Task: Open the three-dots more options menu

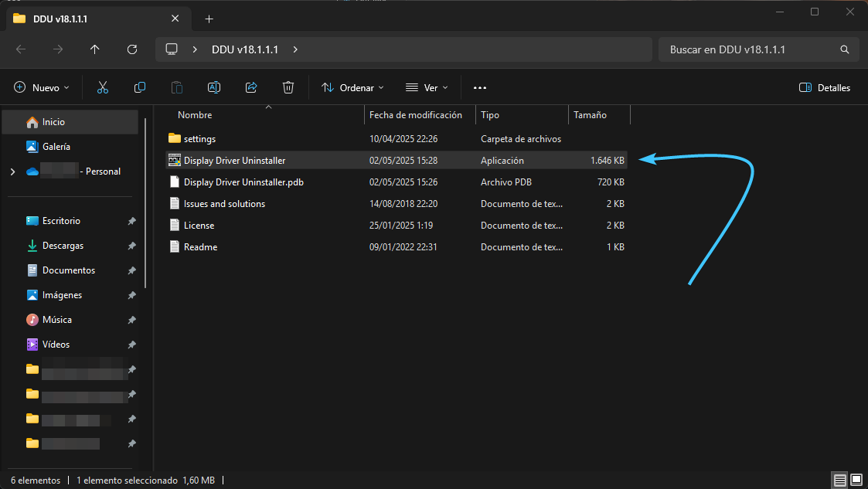Action: click(480, 88)
